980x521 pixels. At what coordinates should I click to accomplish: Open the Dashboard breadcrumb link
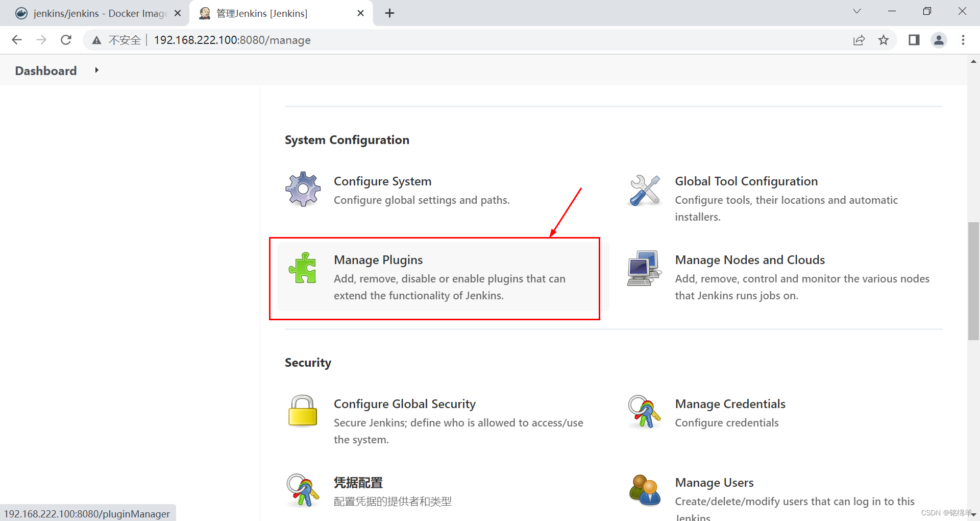(46, 71)
